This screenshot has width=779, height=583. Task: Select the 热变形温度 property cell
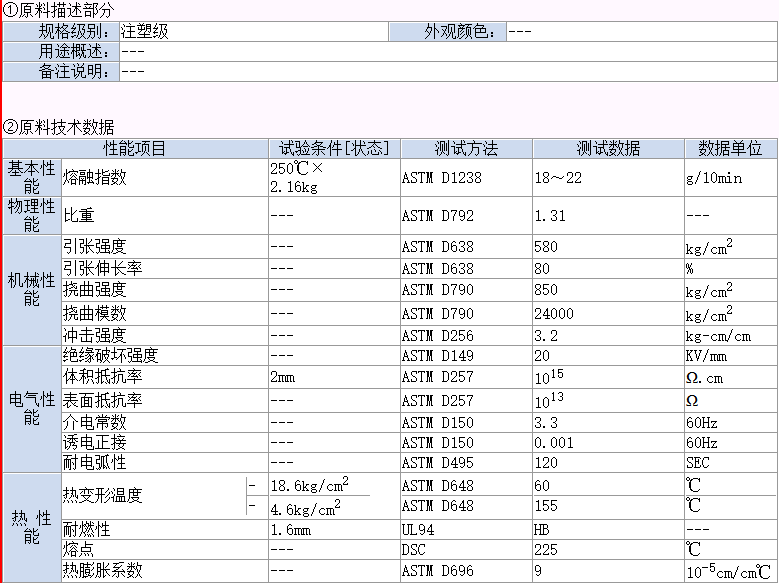(x=103, y=495)
